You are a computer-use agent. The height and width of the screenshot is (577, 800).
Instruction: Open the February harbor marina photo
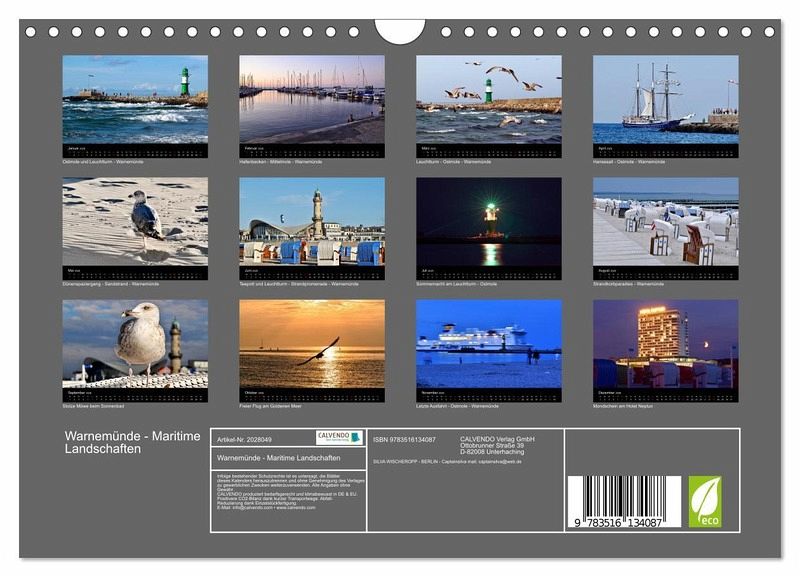coord(311,99)
